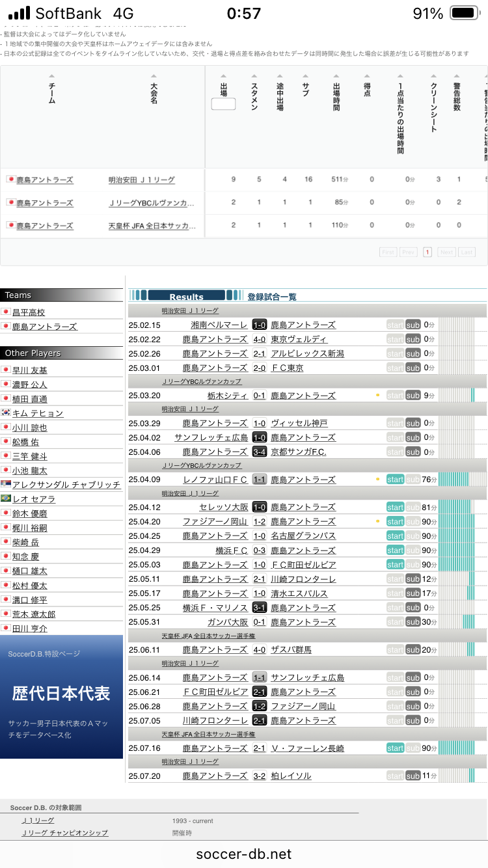Sort the table by the サブ column
The image size is (488, 868).
point(305,87)
